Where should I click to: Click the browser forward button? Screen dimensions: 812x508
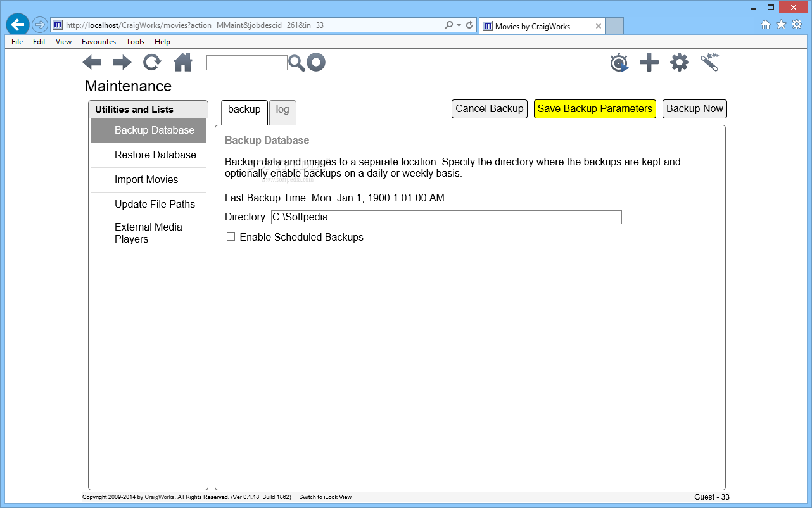coord(39,25)
